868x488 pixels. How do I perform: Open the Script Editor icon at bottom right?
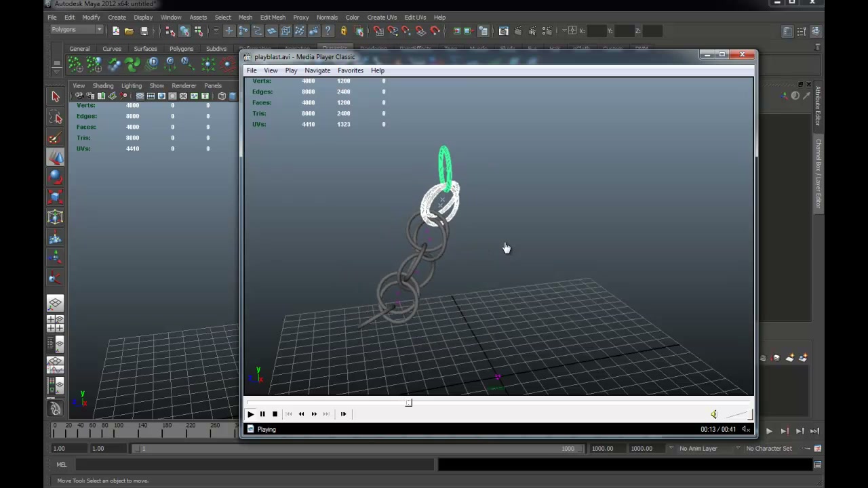(x=818, y=465)
